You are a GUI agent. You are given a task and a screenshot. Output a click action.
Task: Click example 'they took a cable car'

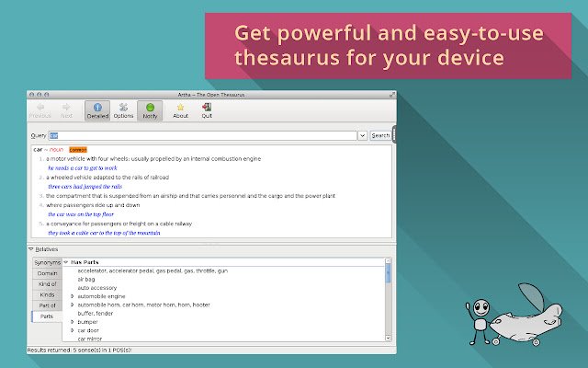click(x=104, y=233)
